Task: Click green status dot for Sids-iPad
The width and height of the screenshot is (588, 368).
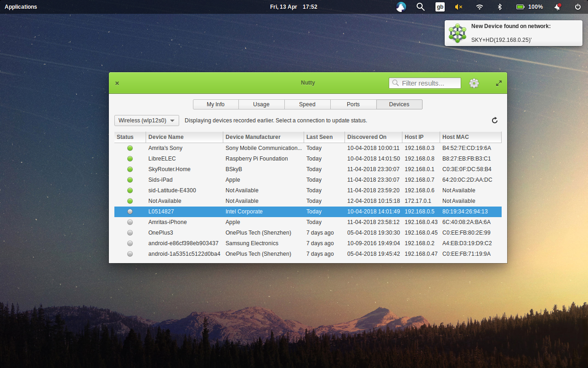Action: tap(130, 180)
